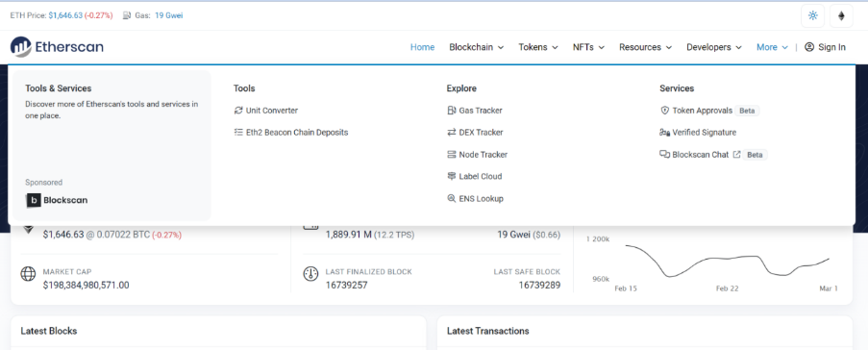Expand the Tokens dropdown menu

538,47
